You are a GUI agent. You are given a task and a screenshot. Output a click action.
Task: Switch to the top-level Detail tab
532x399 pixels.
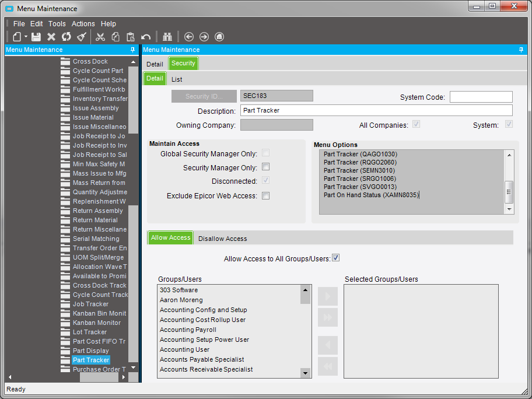pyautogui.click(x=155, y=64)
